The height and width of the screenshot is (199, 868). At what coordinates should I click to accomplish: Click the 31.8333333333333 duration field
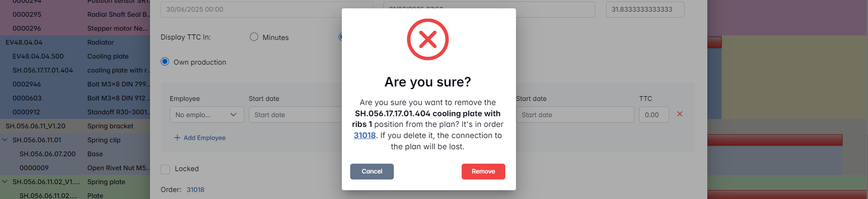click(x=645, y=9)
